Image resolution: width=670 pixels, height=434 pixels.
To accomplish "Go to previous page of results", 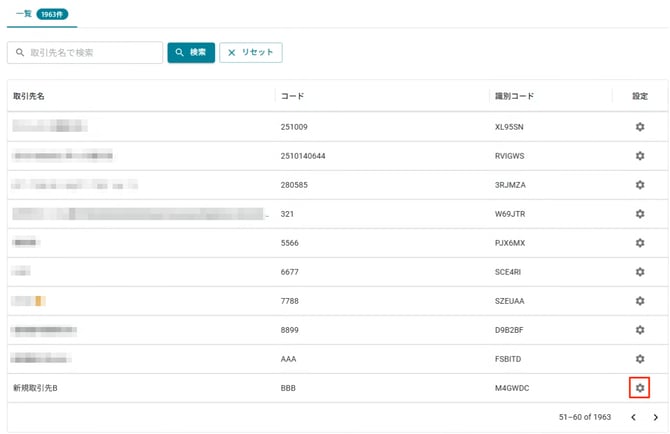I will click(633, 417).
